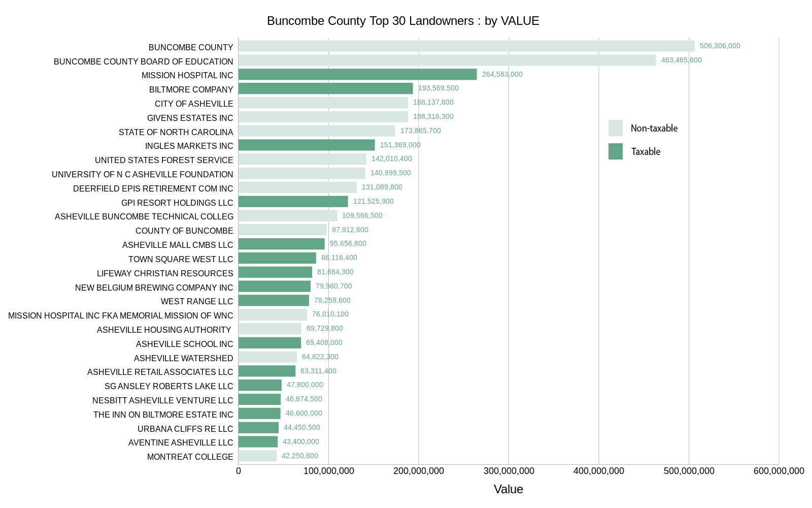Click the value label 140,899,500
Screen dimensions: 812x508
(390, 173)
